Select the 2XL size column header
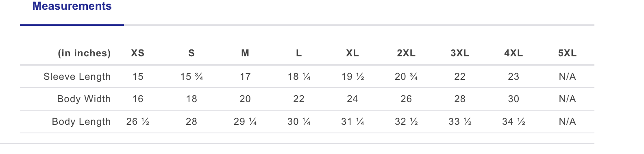 [x=406, y=53]
